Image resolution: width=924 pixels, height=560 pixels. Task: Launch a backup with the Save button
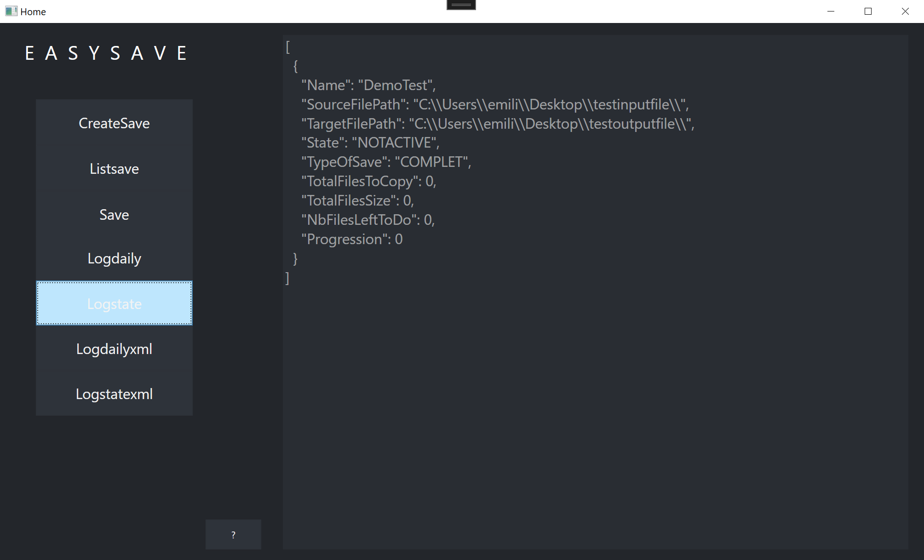tap(114, 214)
